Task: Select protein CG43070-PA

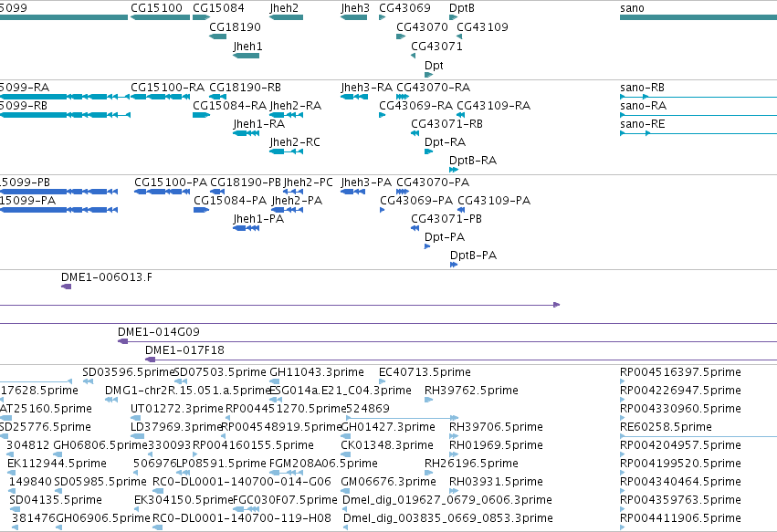Action: [403, 192]
